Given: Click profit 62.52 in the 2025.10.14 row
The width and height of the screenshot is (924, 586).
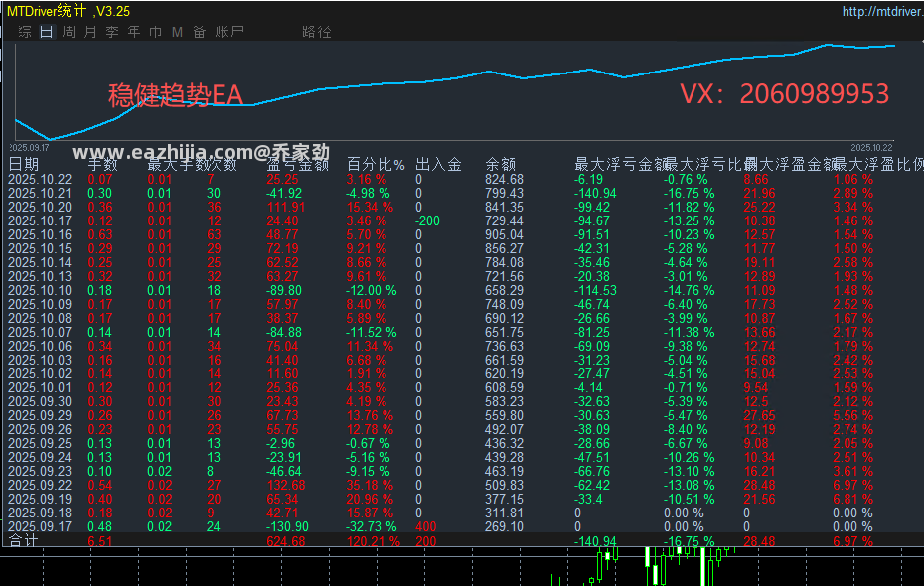Looking at the screenshot, I should click(x=282, y=262).
